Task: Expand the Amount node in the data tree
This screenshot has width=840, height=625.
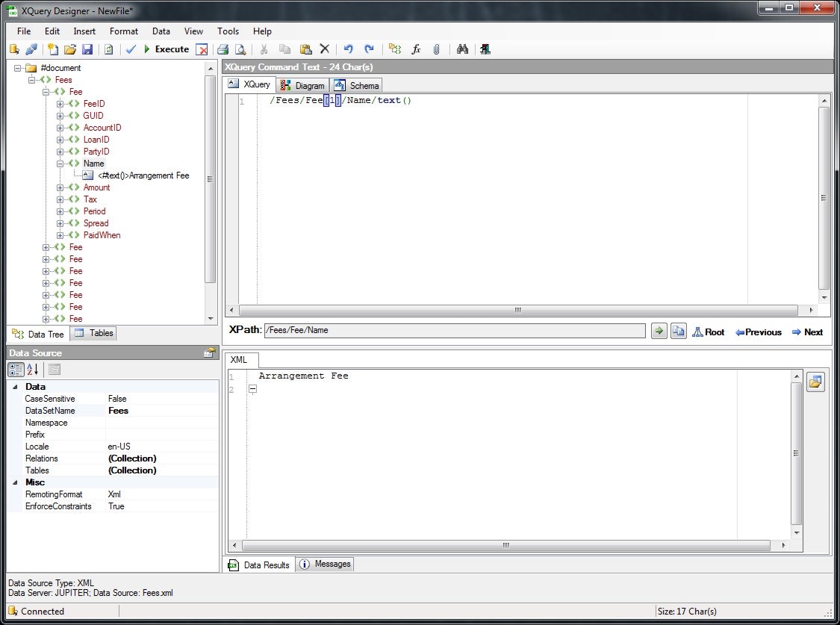Action: [60, 187]
